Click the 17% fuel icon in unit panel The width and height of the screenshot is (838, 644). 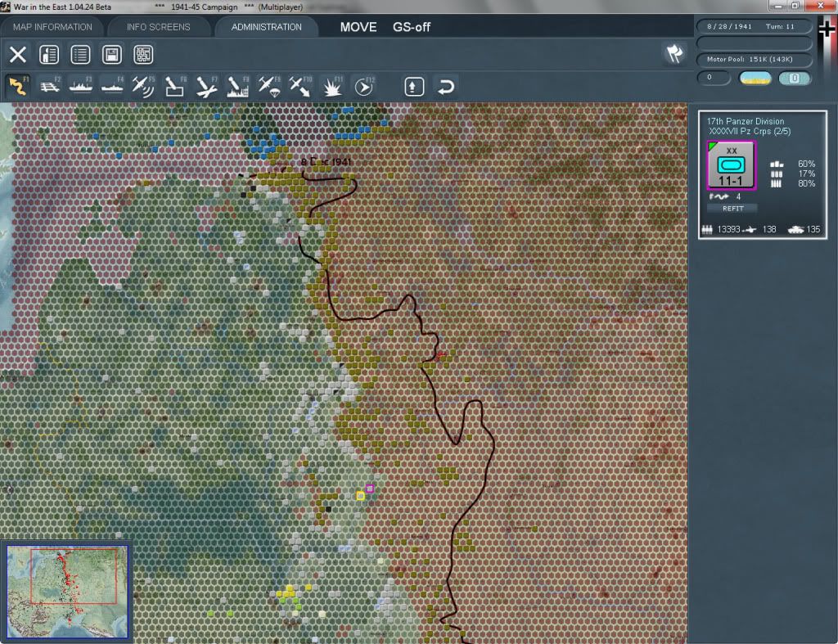coord(777,173)
